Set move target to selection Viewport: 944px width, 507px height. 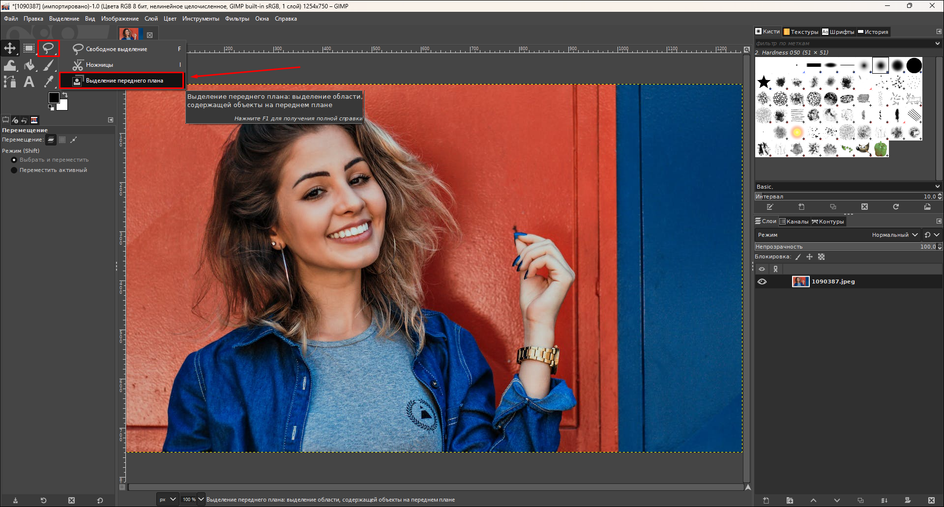click(x=62, y=140)
